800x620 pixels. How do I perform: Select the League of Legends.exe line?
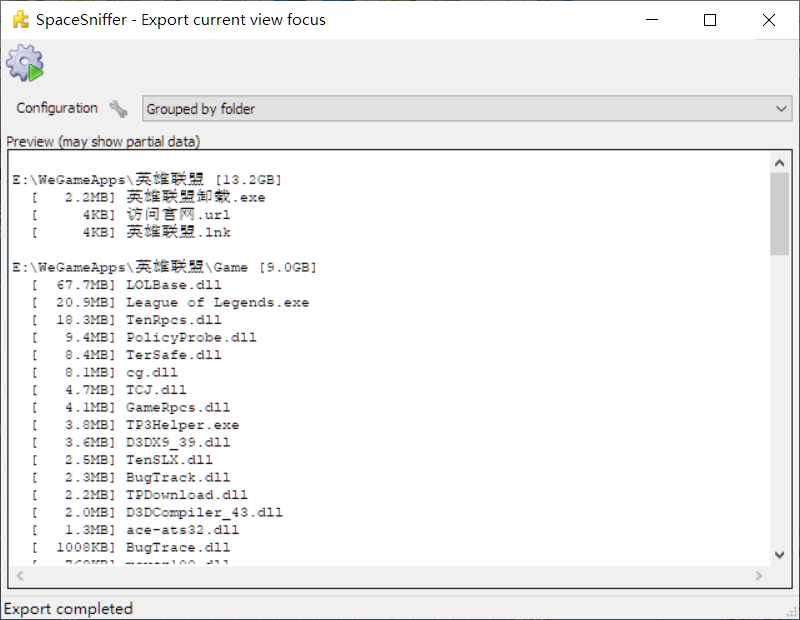tap(170, 303)
